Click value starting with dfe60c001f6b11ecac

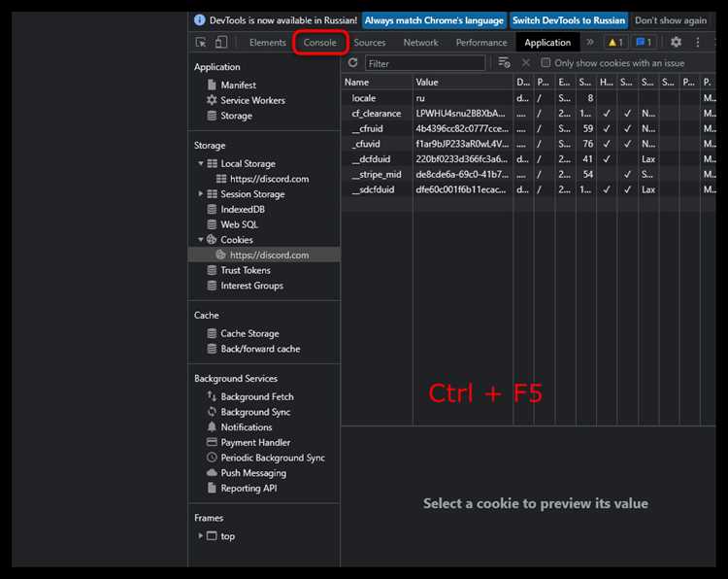(460, 189)
